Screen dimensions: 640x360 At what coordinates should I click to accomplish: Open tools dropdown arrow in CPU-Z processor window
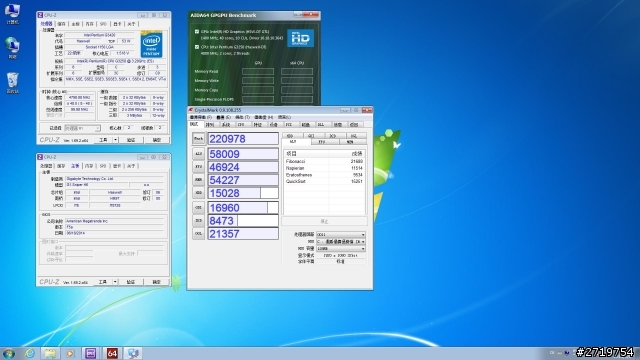coord(116,140)
